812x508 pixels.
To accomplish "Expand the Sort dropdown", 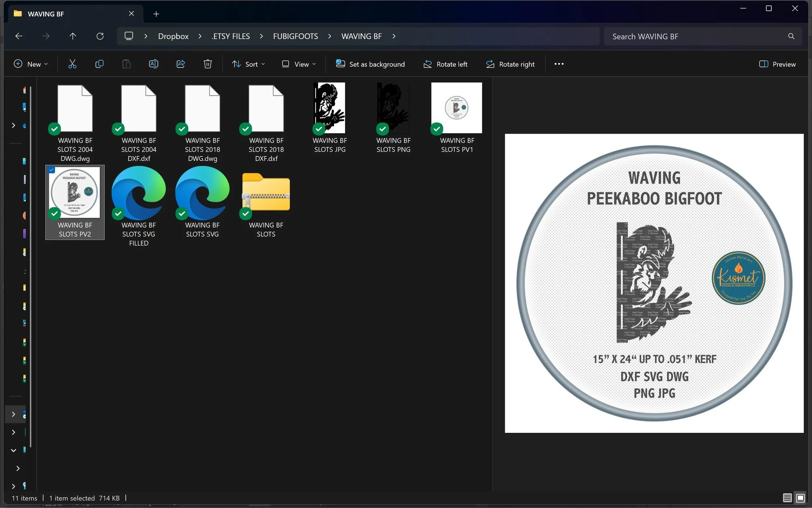I will (248, 64).
